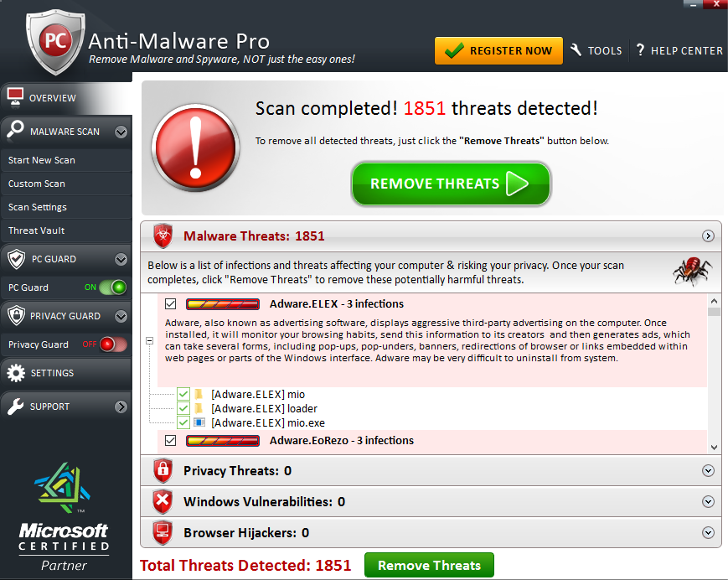
Task: Click the Tools wrench icon
Action: [576, 50]
